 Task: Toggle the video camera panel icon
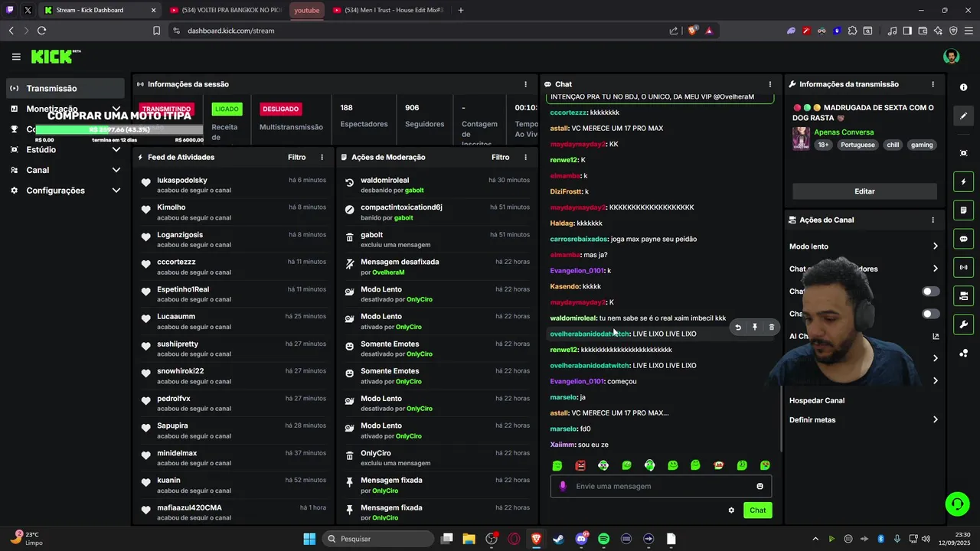963,295
